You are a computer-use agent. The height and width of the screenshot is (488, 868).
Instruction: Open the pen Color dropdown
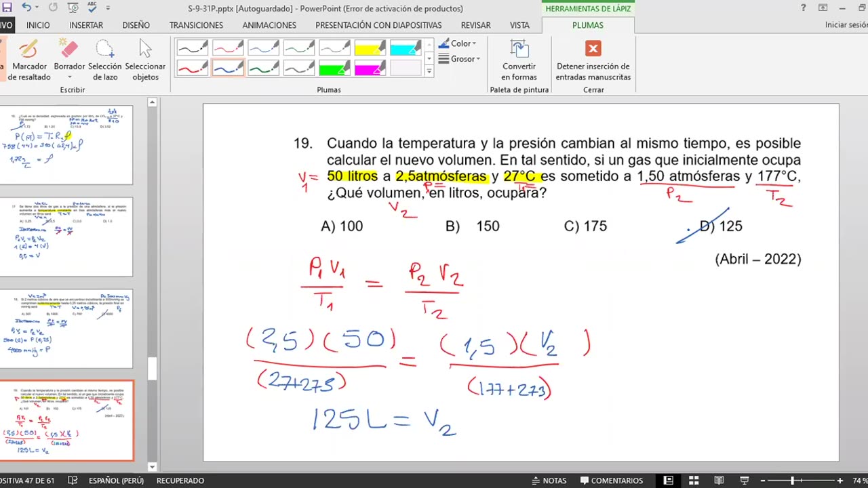[458, 43]
